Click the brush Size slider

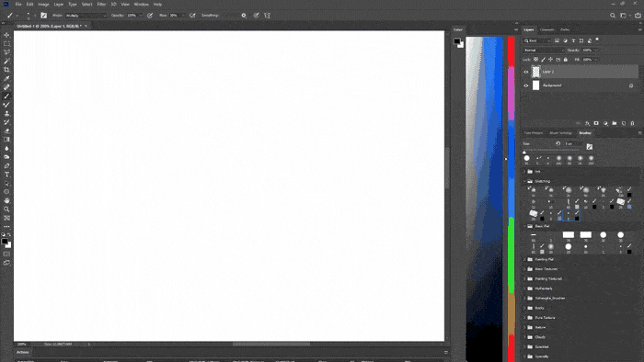[552, 150]
